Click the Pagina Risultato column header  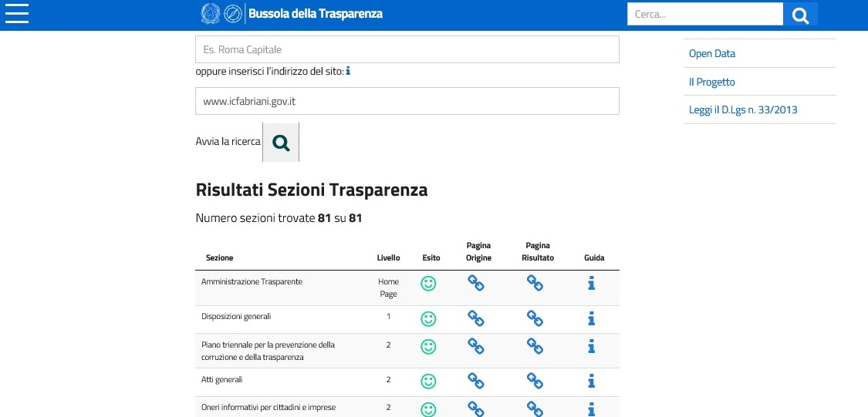(x=538, y=251)
